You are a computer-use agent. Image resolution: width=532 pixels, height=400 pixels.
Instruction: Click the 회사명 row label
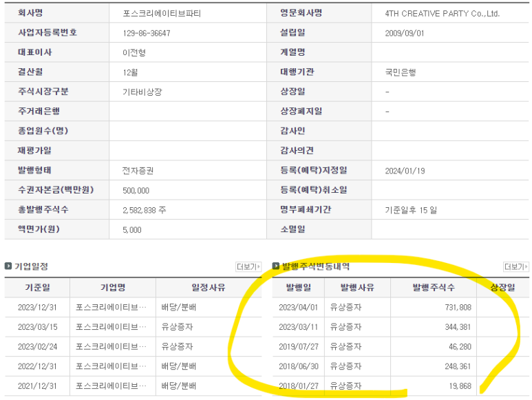[x=30, y=13]
